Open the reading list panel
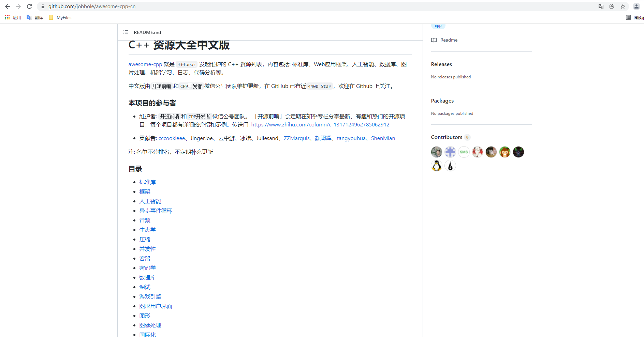The width and height of the screenshot is (644, 337). point(635,17)
